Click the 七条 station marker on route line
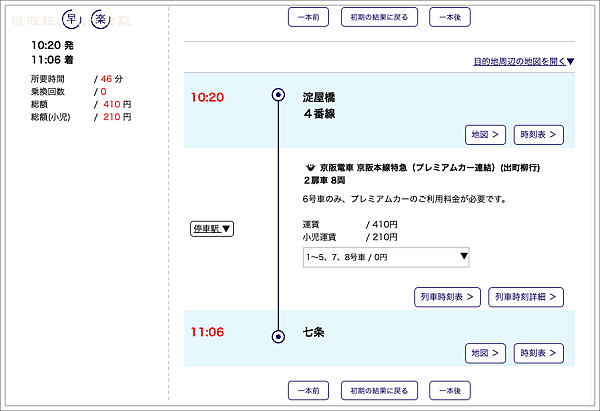The image size is (600, 411). tap(278, 337)
